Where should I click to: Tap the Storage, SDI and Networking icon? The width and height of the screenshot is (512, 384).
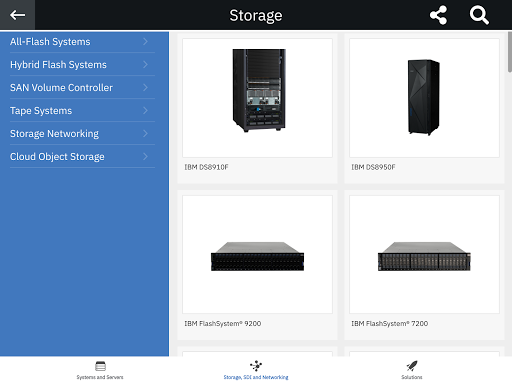pyautogui.click(x=256, y=366)
